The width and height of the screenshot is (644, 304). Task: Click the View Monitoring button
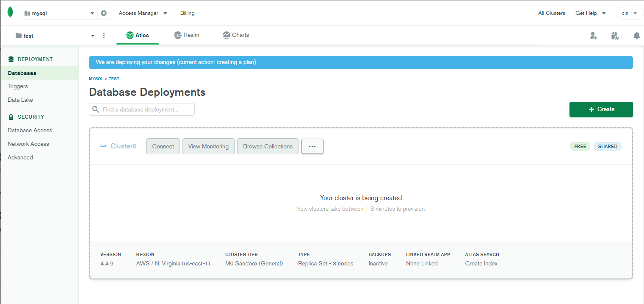[x=208, y=146]
